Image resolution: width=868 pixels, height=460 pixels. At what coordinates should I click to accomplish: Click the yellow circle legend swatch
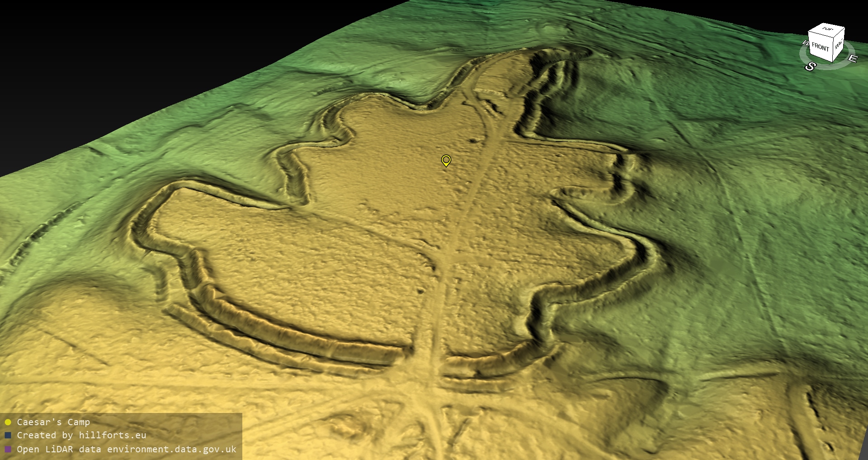click(8, 422)
